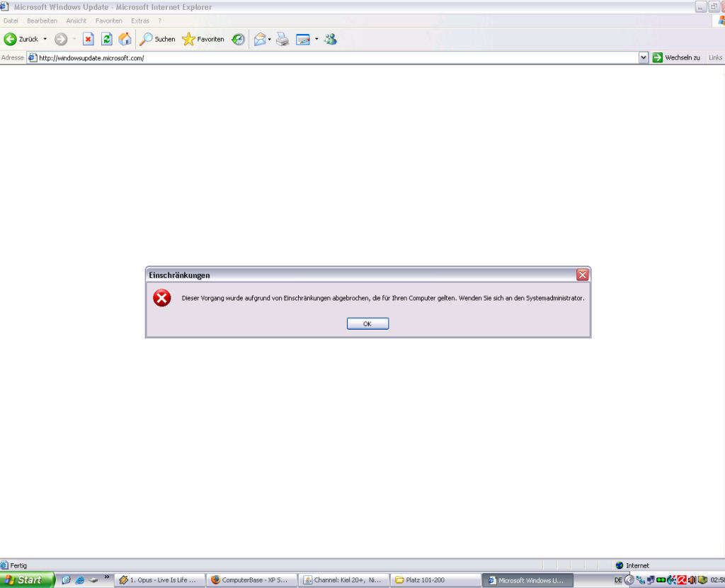Viewport: 725px width, 588px height.
Task: Click the Zurück back arrow button
Action: (x=21, y=40)
